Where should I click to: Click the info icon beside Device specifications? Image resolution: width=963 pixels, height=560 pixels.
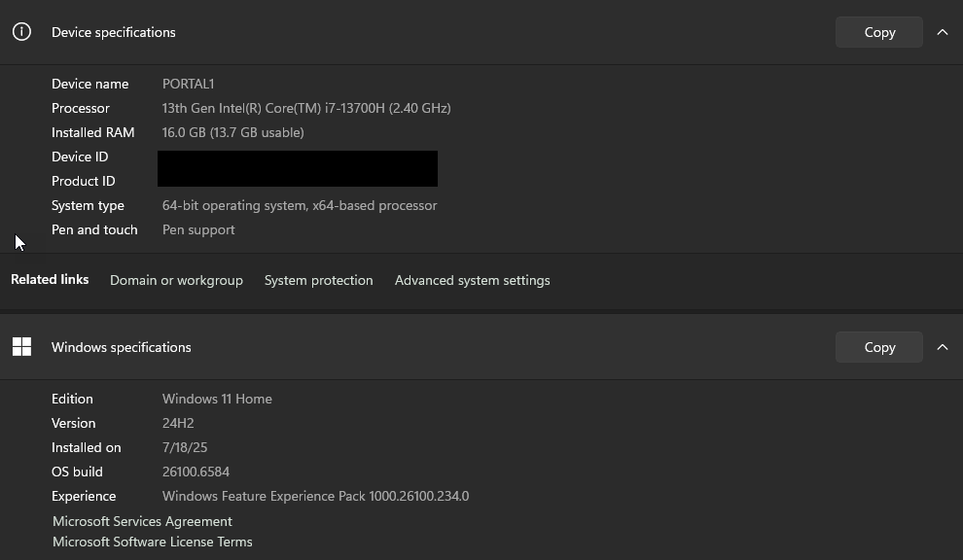click(x=21, y=32)
